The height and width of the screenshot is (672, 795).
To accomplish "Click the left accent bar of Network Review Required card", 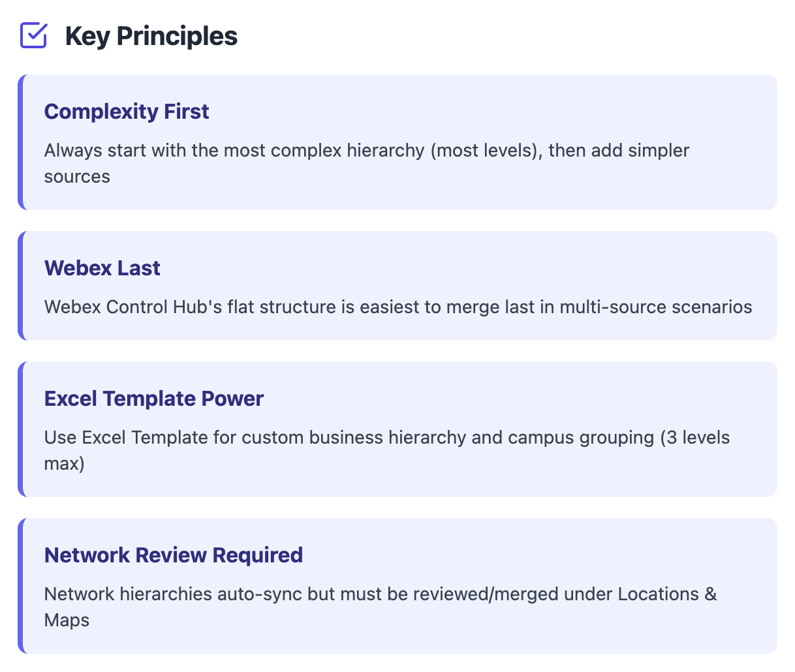I will coord(21,586).
